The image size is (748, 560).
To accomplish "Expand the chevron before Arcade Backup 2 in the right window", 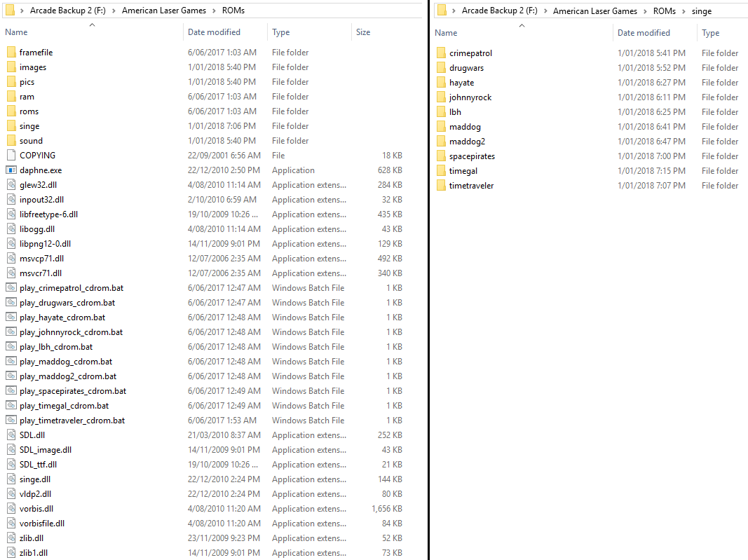I will (454, 11).
